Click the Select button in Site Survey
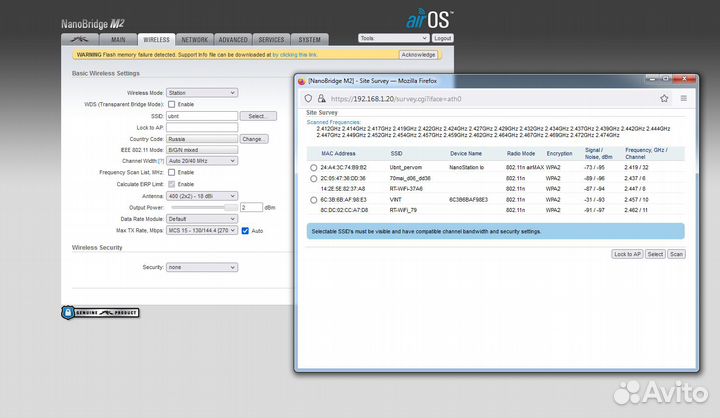 [655, 254]
